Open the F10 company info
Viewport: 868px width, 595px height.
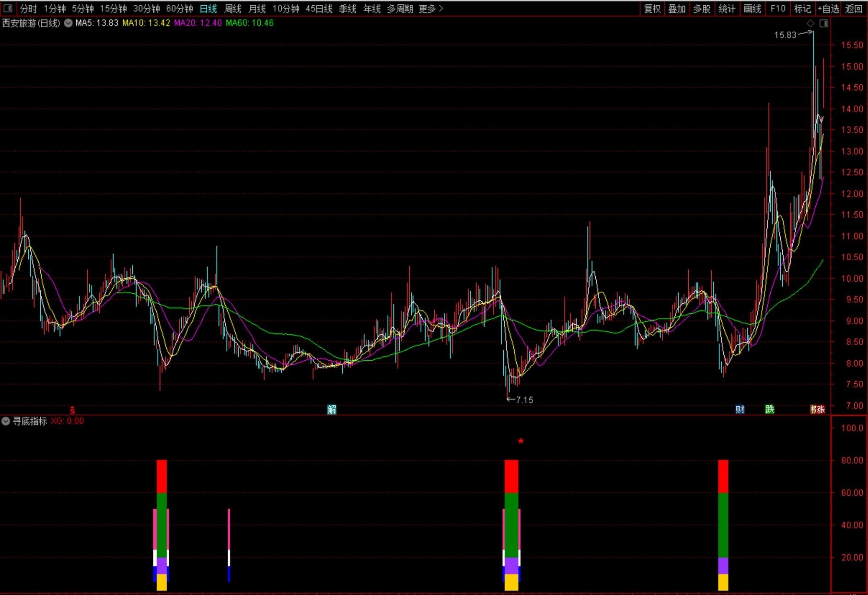pyautogui.click(x=778, y=9)
